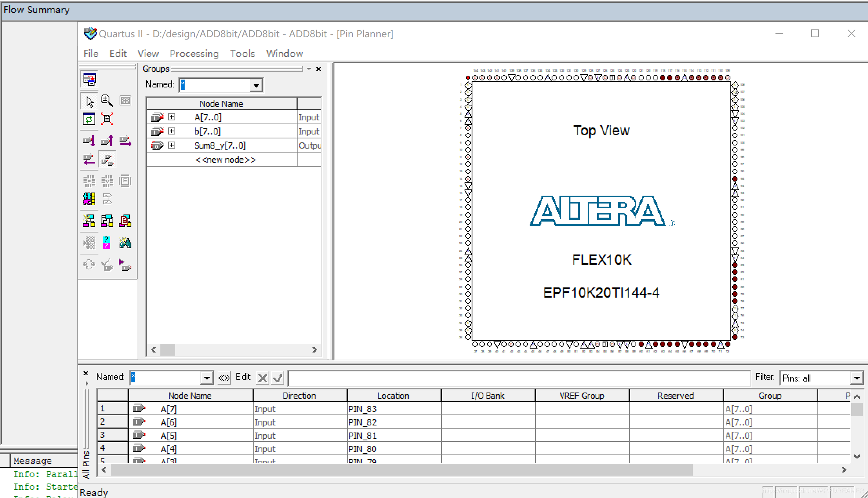Click the gray chip icon marked V

click(107, 181)
